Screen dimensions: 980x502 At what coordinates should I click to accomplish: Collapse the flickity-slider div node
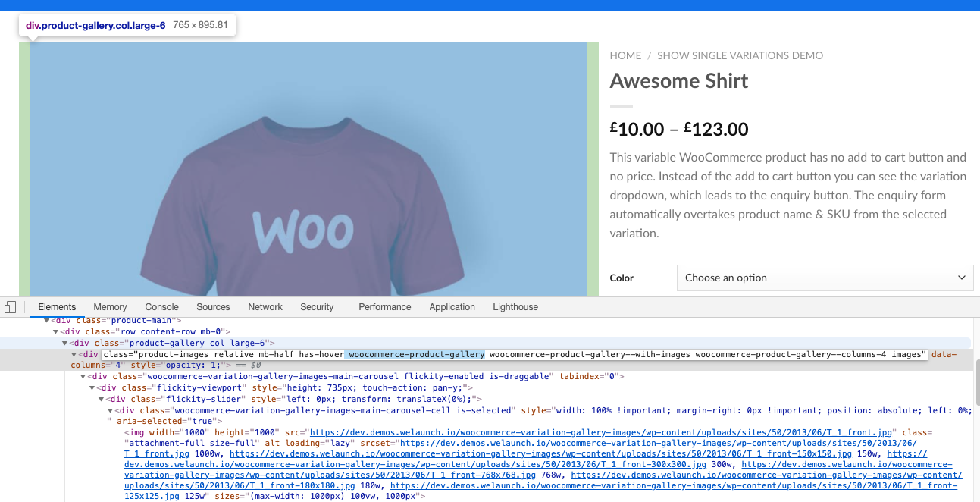[101, 399]
